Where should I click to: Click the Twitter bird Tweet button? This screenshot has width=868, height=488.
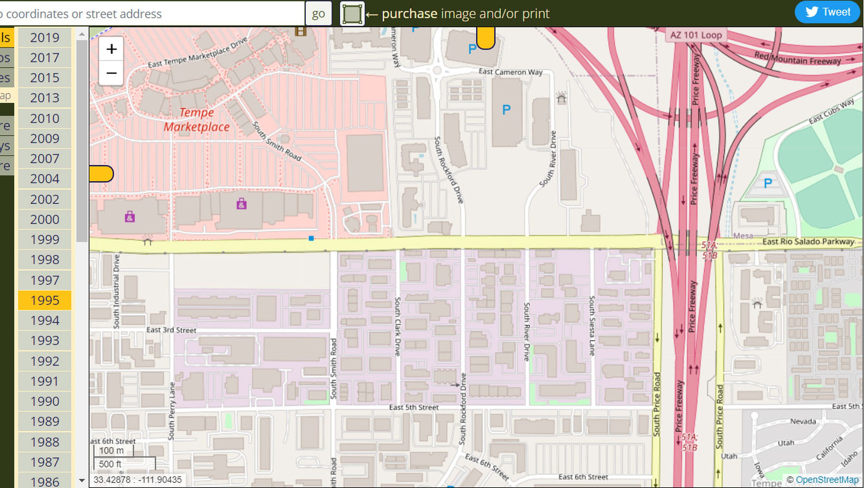[827, 12]
